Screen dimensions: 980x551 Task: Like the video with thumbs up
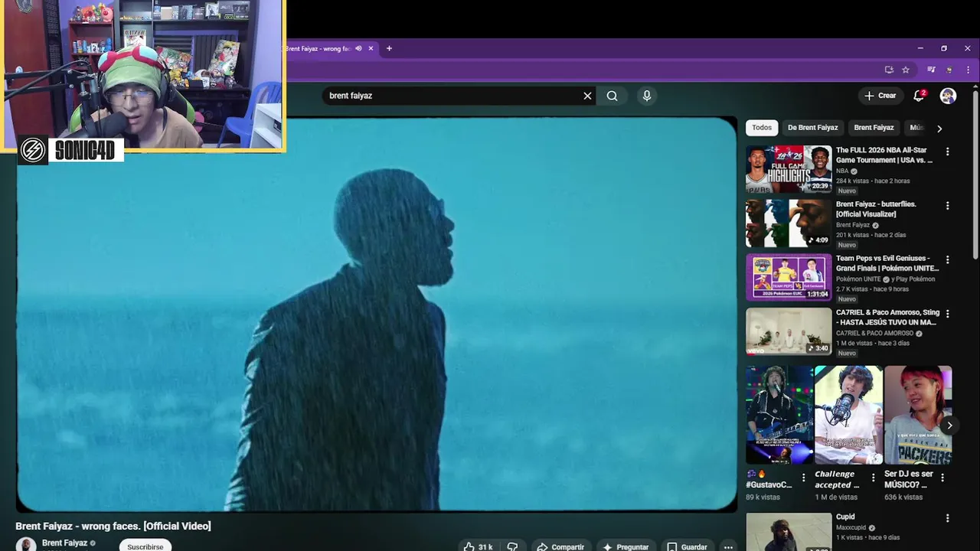[478, 546]
